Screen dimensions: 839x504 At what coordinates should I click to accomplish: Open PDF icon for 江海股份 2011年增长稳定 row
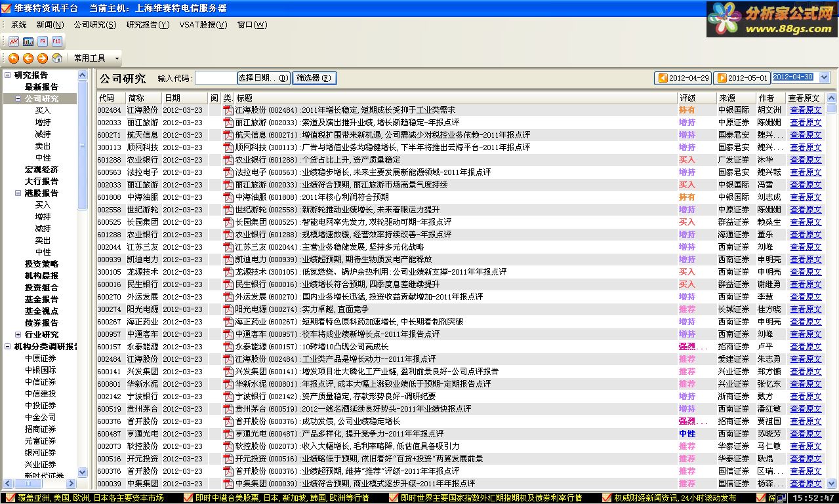pos(228,110)
